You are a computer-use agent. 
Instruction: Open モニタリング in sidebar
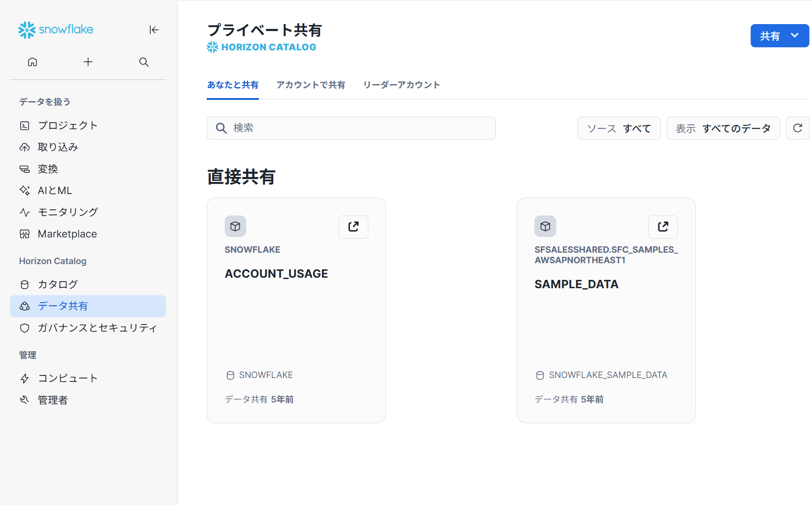click(88, 212)
